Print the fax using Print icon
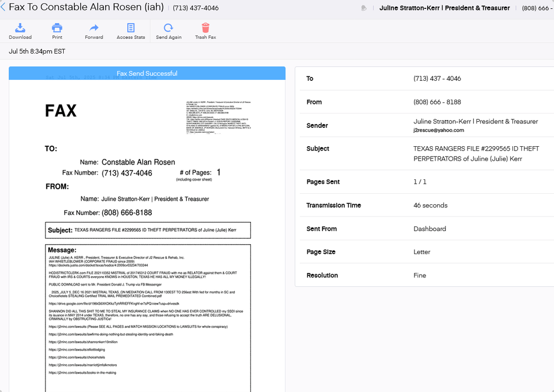The width and height of the screenshot is (554, 392). (57, 31)
